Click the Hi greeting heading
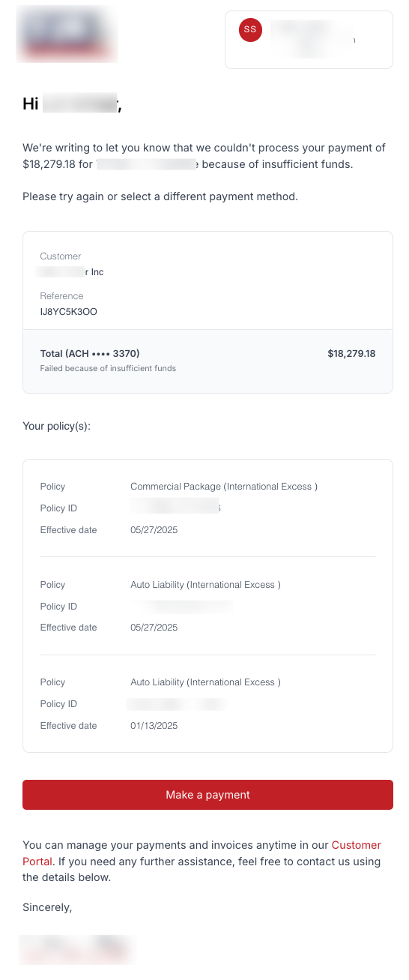 click(72, 104)
